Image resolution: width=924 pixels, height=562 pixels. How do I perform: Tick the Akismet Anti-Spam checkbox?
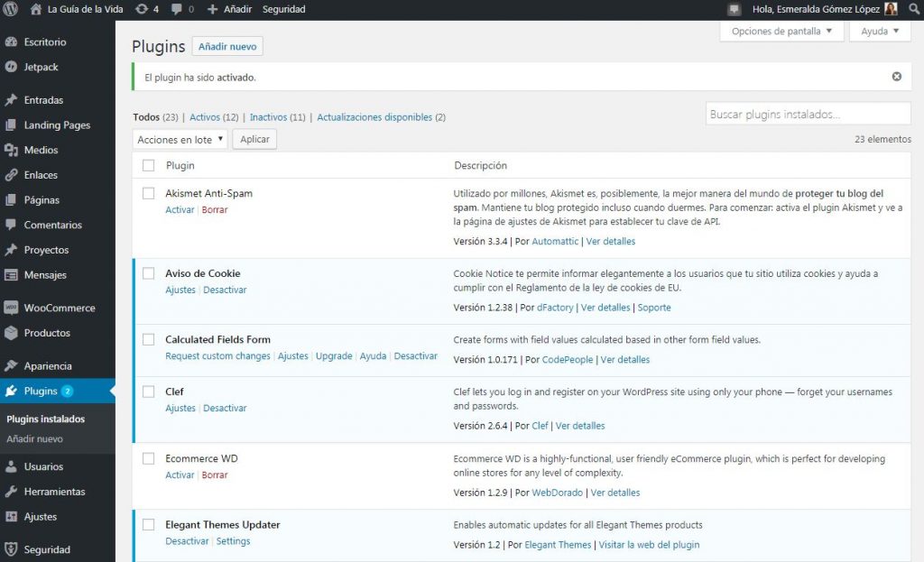pyautogui.click(x=149, y=193)
